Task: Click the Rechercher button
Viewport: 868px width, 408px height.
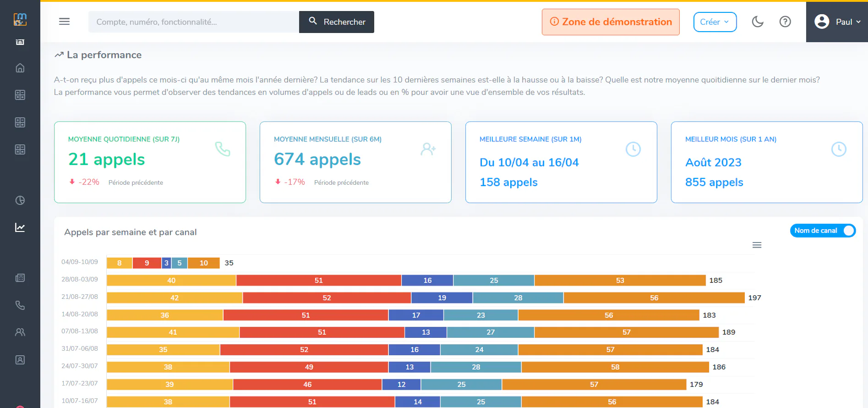Action: coord(337,22)
